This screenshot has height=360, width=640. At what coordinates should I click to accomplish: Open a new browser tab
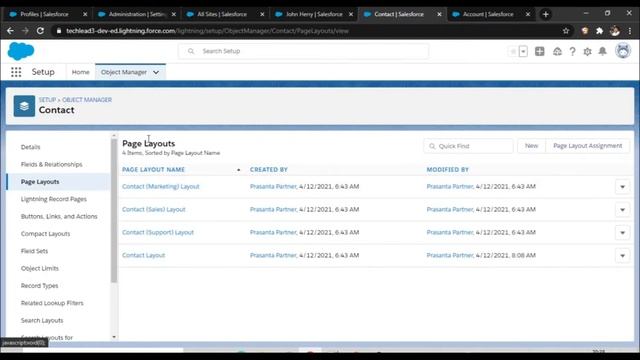point(546,14)
